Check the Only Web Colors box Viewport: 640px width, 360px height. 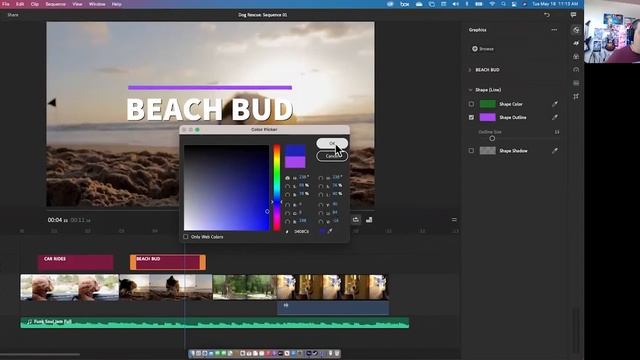click(x=186, y=237)
